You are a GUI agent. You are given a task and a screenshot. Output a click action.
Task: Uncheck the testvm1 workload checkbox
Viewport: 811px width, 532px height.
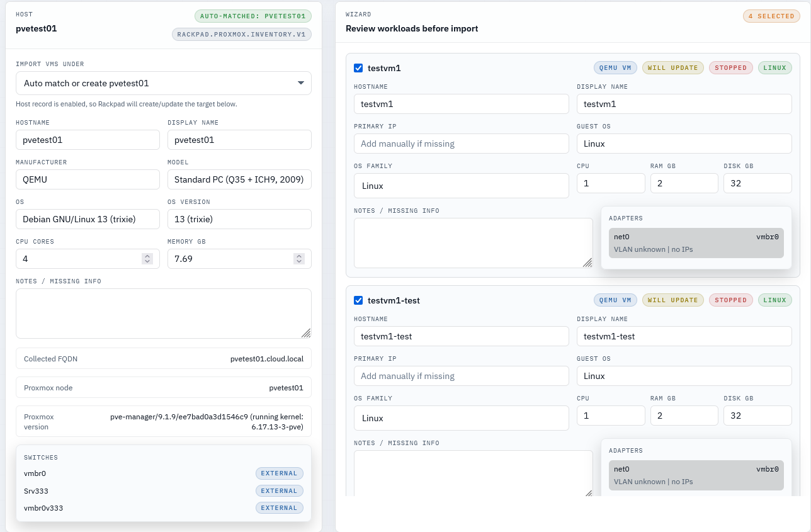click(358, 68)
